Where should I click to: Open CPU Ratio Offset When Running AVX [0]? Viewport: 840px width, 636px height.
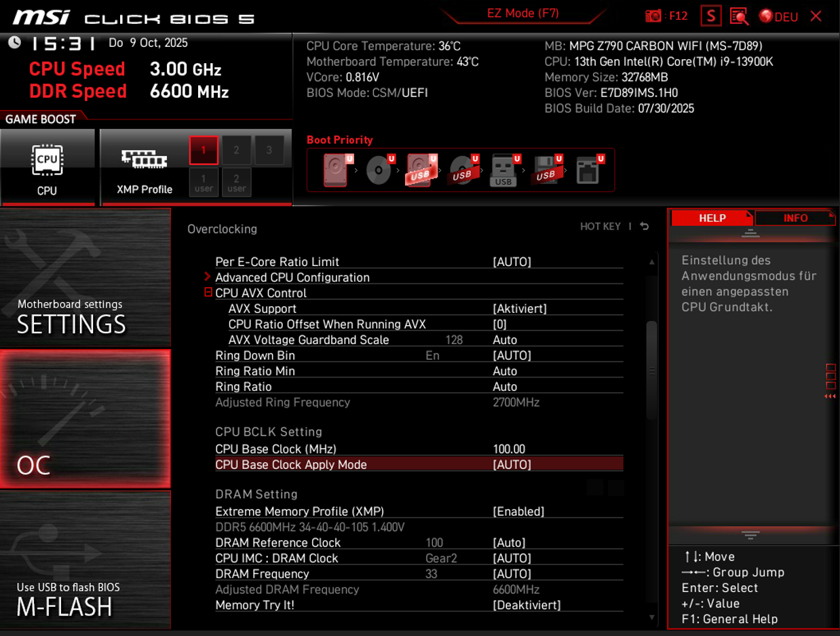click(499, 324)
